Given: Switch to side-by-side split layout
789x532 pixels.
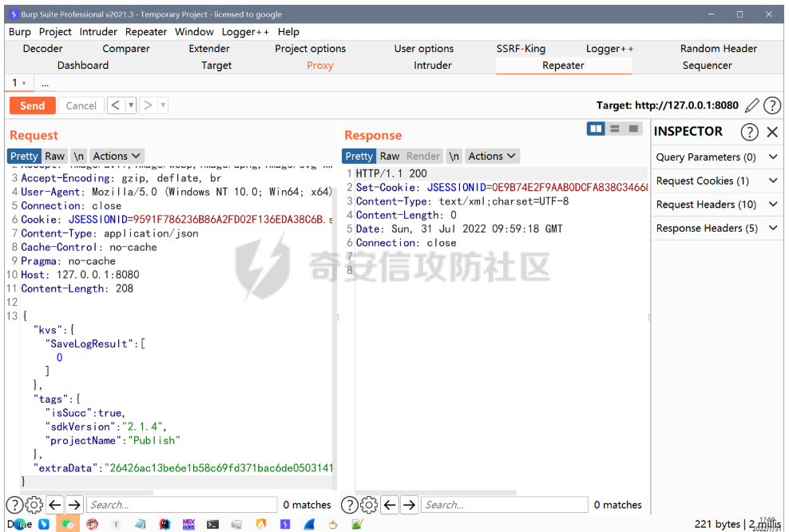Looking at the screenshot, I should tap(596, 129).
